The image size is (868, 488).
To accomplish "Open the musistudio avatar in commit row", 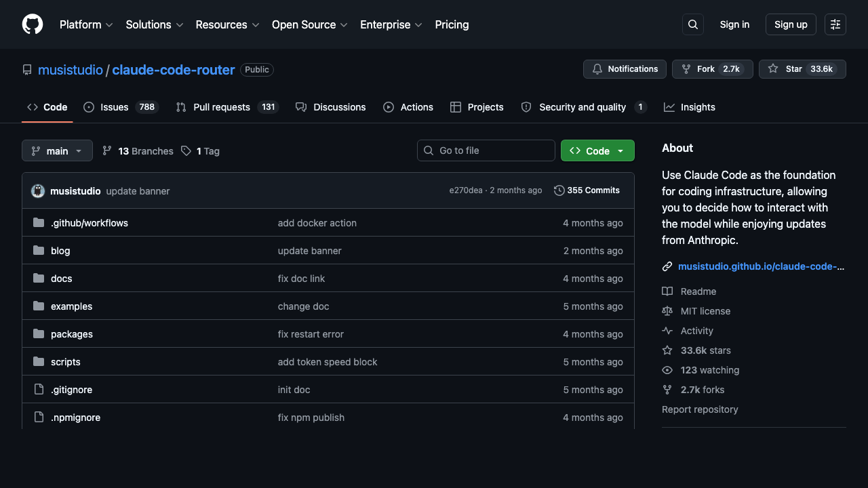I will coord(38,191).
